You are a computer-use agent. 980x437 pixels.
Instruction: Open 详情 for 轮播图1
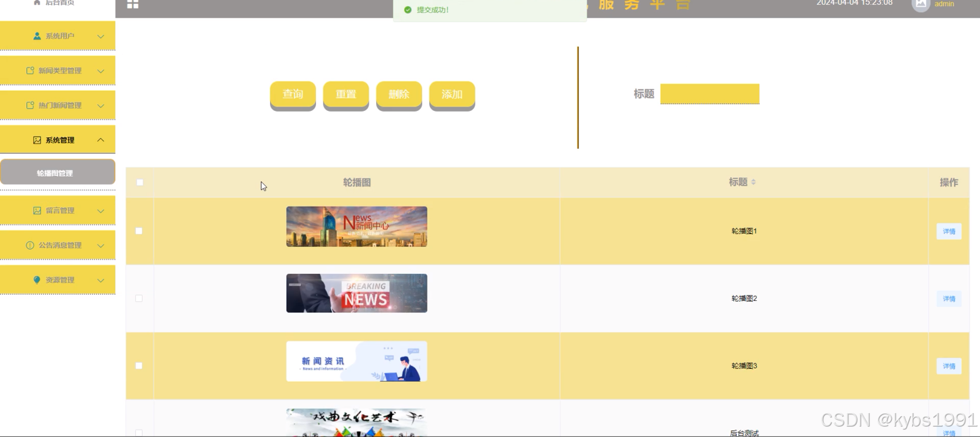coord(949,231)
